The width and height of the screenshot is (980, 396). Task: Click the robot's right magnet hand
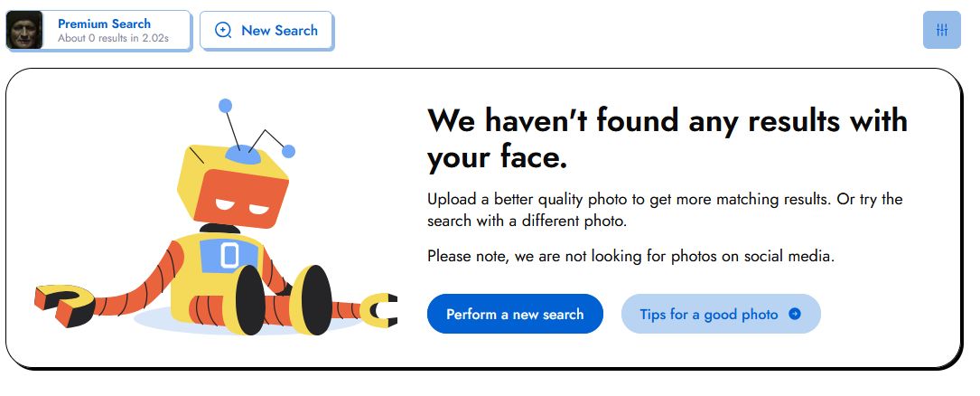[x=379, y=310]
